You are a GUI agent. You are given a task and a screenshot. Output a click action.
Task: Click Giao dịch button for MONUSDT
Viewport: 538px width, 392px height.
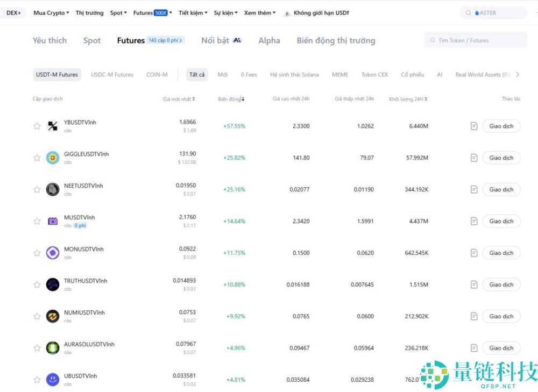(x=501, y=253)
